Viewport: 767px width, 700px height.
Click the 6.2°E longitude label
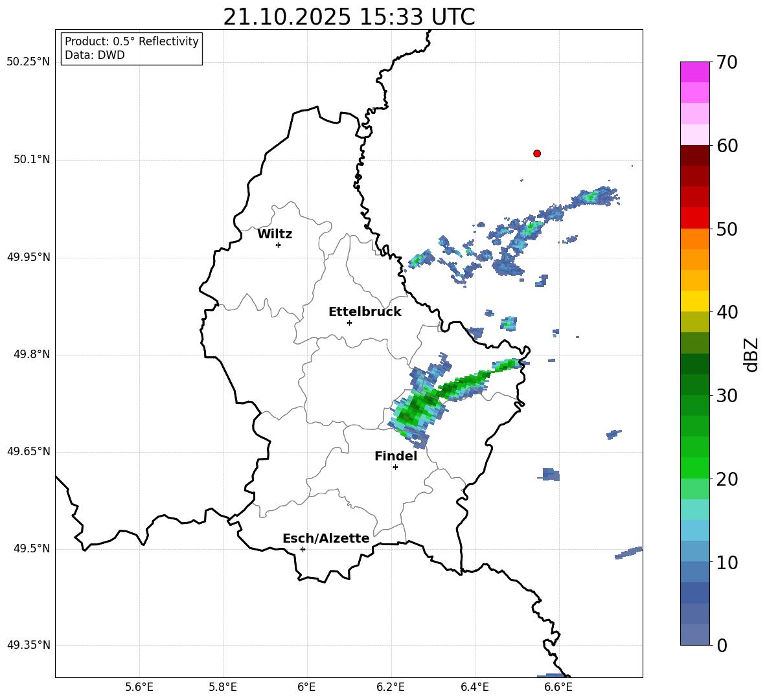(x=391, y=687)
